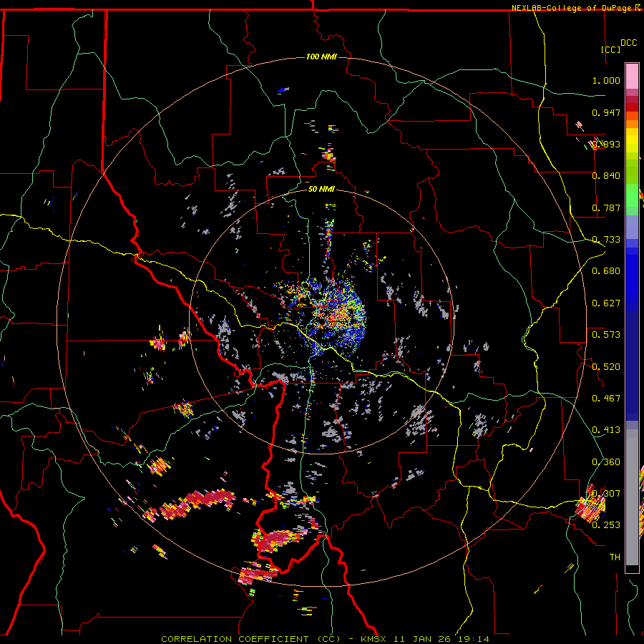Pick the 0.840 legend value

606,176
